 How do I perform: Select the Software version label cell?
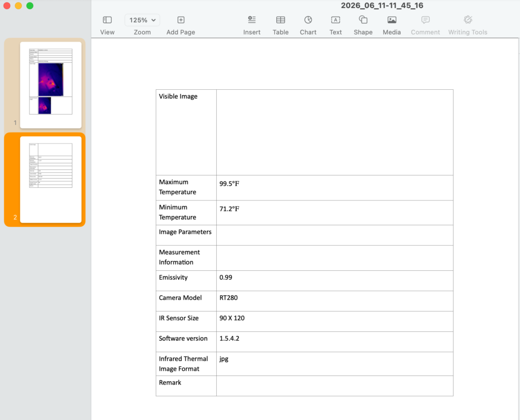pyautogui.click(x=186, y=342)
